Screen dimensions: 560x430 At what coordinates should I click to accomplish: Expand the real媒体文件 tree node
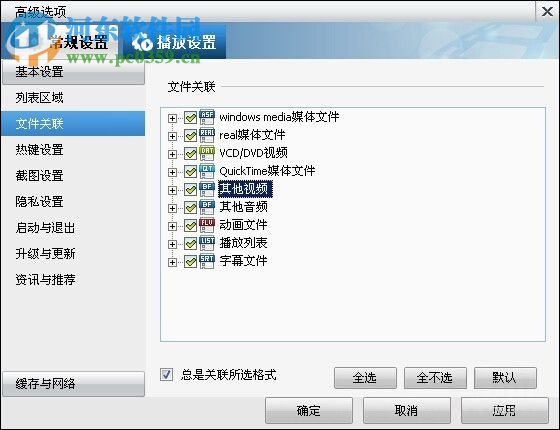[x=172, y=136]
